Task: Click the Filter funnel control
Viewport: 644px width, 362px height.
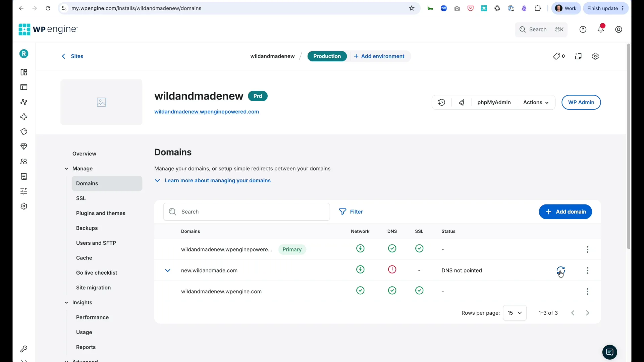Action: [351, 212]
